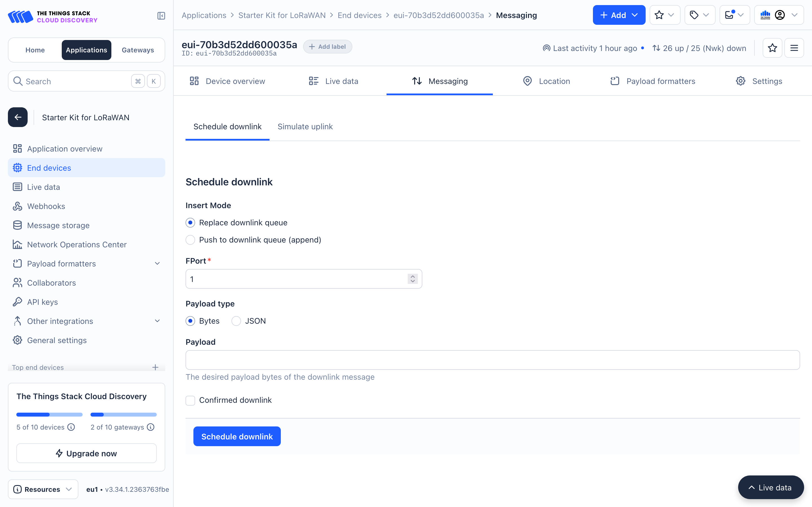Open the Add dropdown button

tap(619, 15)
